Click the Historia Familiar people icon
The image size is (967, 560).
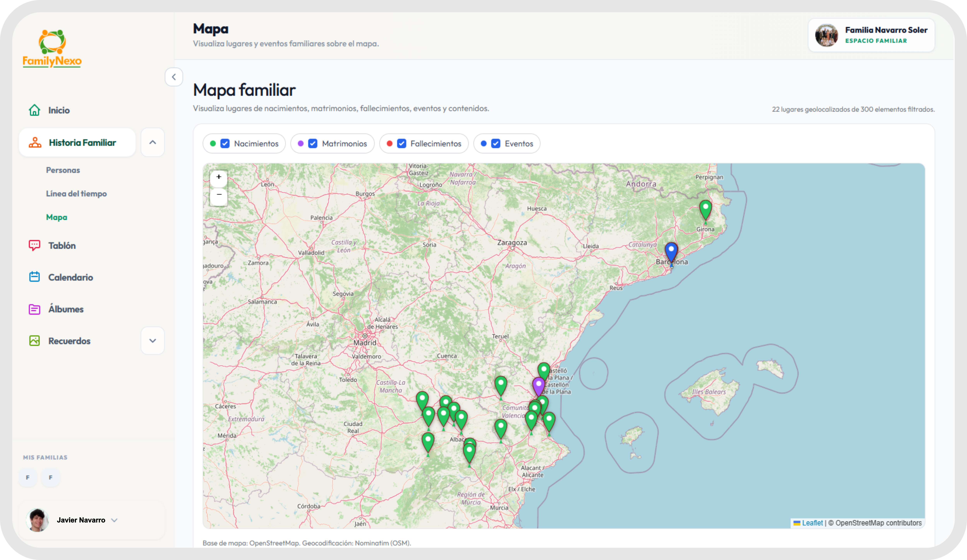coord(35,143)
